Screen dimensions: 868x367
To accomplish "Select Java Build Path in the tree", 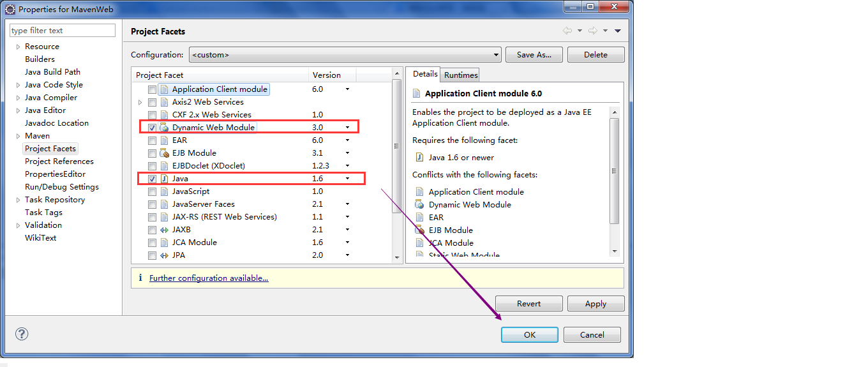I will tap(52, 72).
